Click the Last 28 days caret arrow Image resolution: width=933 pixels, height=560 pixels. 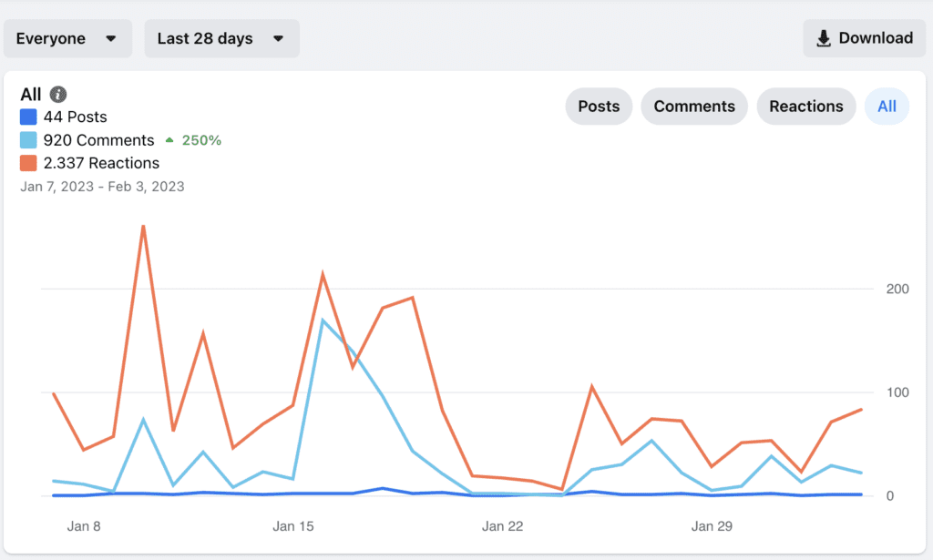point(278,38)
